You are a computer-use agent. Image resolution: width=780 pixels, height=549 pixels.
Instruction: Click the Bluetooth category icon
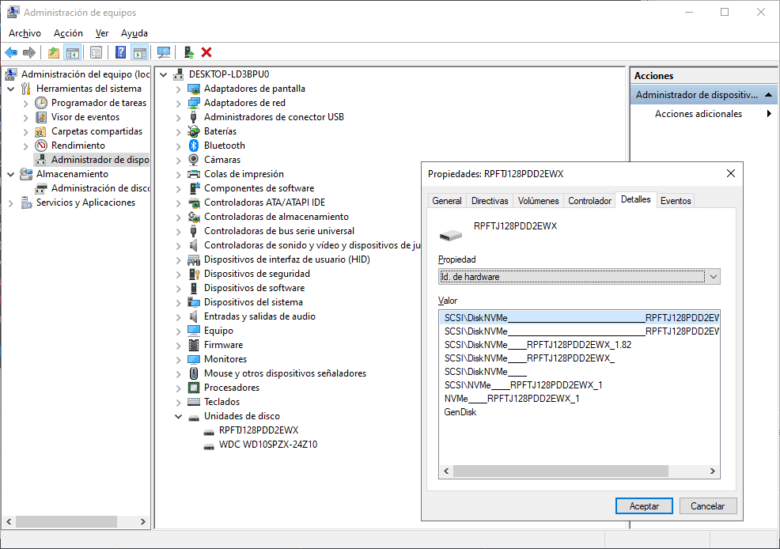coord(194,146)
